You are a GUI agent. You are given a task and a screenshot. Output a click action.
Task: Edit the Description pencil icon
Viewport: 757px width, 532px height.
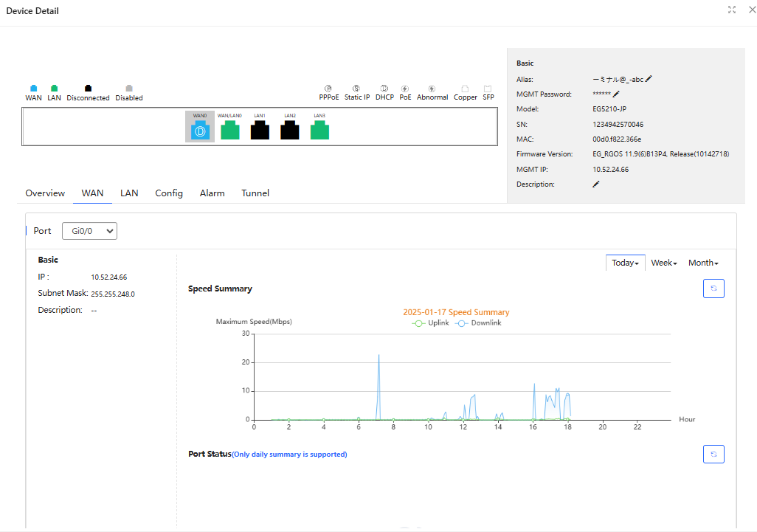(x=596, y=184)
